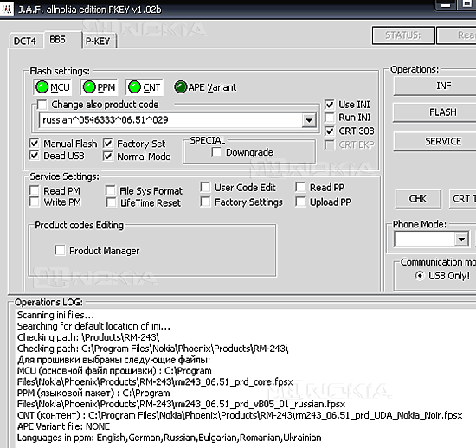This screenshot has width=476, height=448.
Task: Minimize the J.A.F. window
Action: (x=446, y=5)
